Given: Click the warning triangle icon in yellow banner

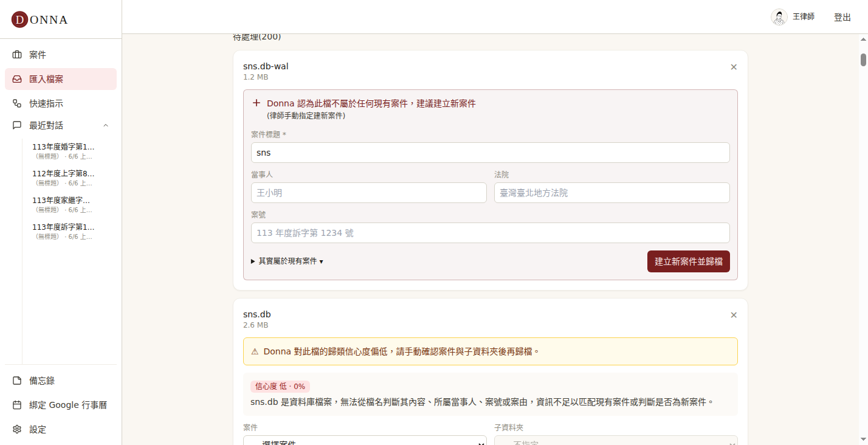Looking at the screenshot, I should [x=255, y=351].
